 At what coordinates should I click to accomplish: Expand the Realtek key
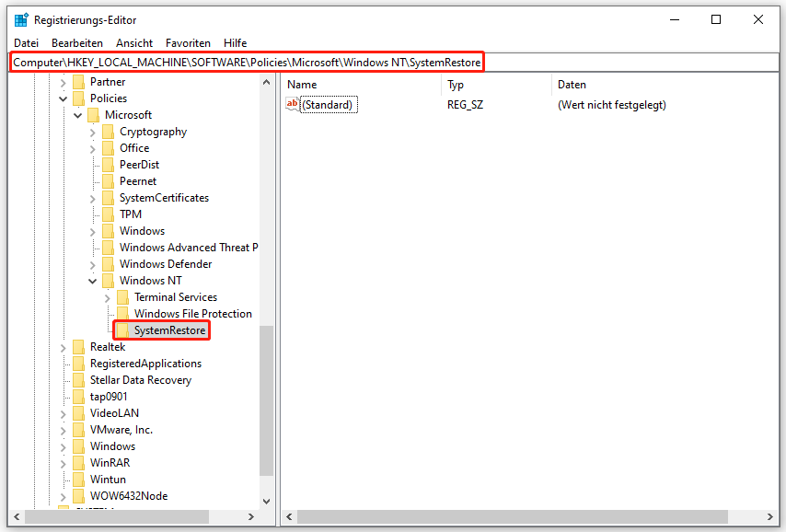tap(64, 348)
